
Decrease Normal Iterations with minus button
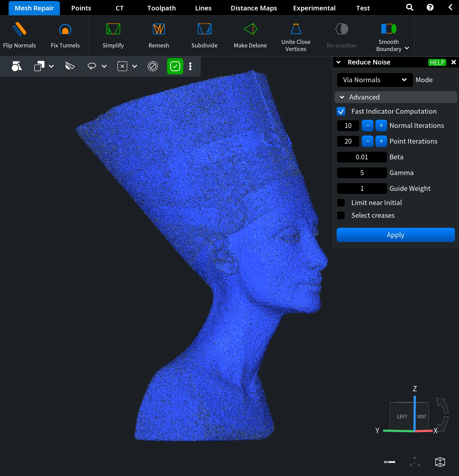pos(368,126)
